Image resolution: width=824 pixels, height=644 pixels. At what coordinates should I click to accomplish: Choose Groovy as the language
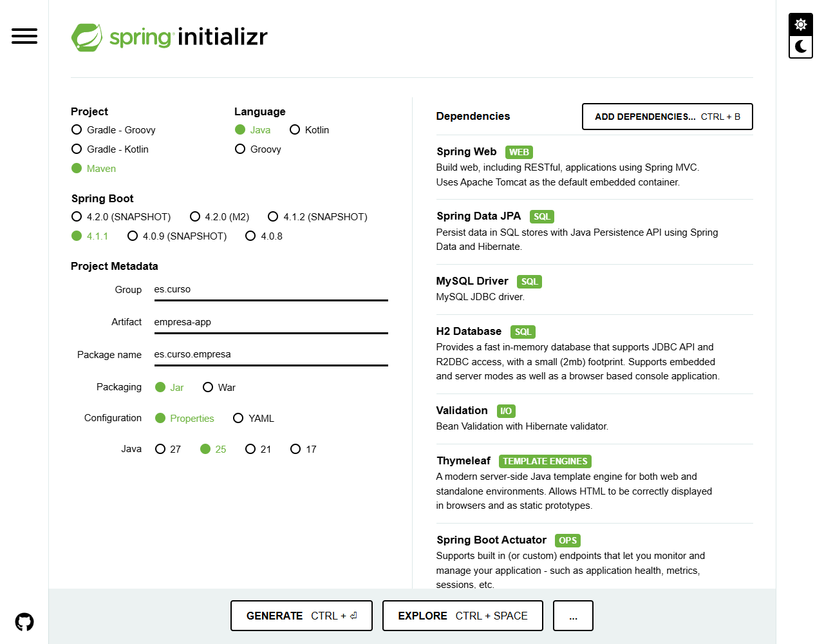258,149
